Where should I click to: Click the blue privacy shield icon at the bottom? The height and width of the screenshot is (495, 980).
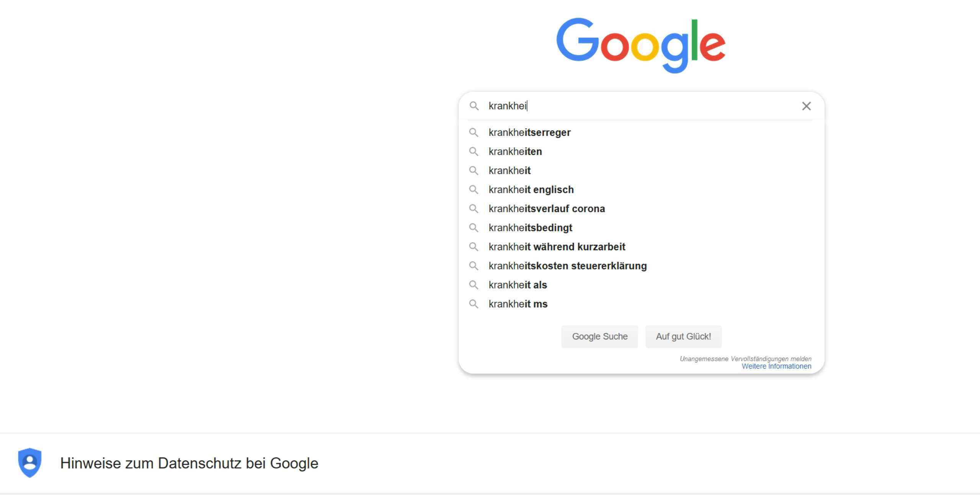(30, 463)
